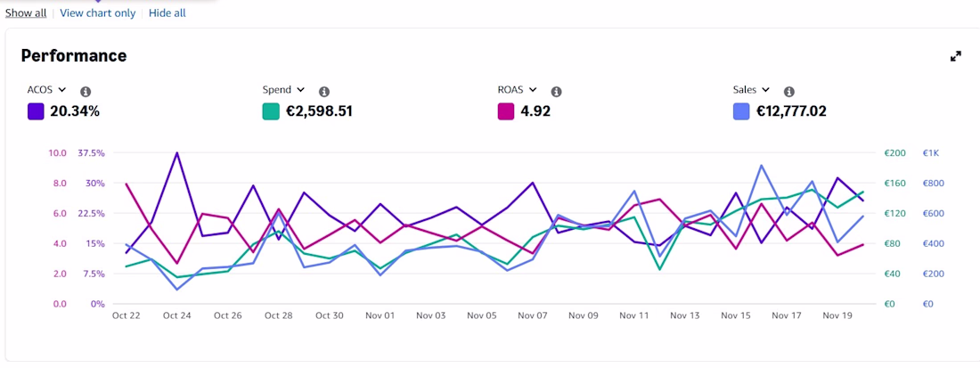Expand the Performance chart to fullscreen
The height and width of the screenshot is (368, 980).
click(x=956, y=56)
